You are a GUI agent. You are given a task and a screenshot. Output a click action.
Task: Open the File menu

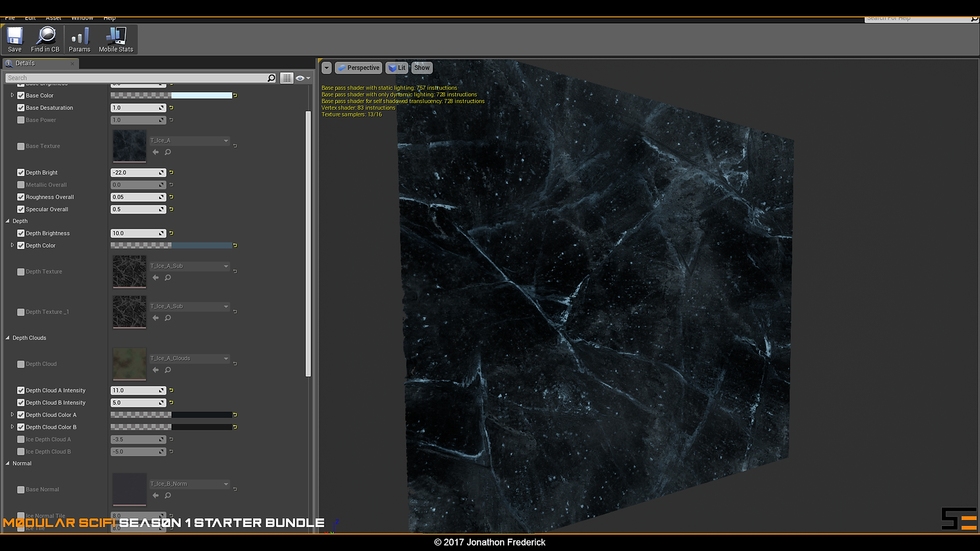coord(10,18)
